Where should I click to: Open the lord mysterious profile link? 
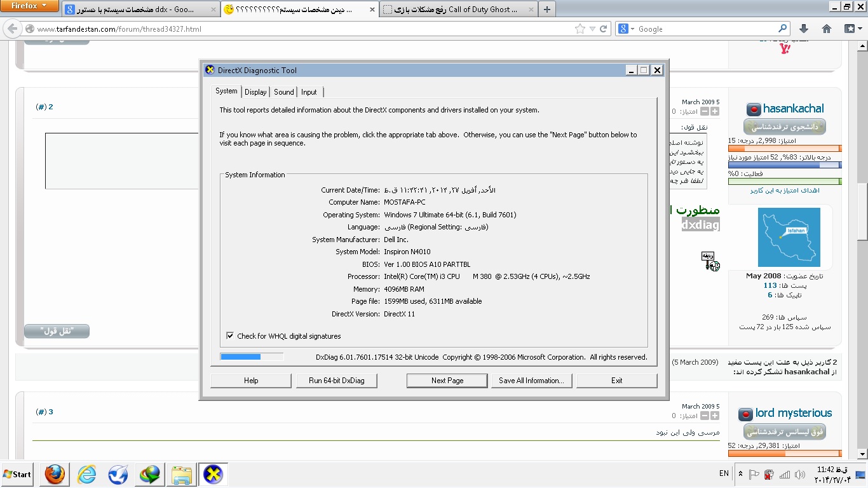tap(794, 414)
